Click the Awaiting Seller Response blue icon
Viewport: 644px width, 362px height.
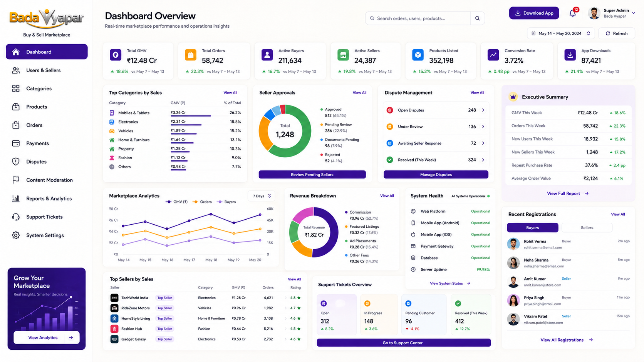tap(390, 143)
